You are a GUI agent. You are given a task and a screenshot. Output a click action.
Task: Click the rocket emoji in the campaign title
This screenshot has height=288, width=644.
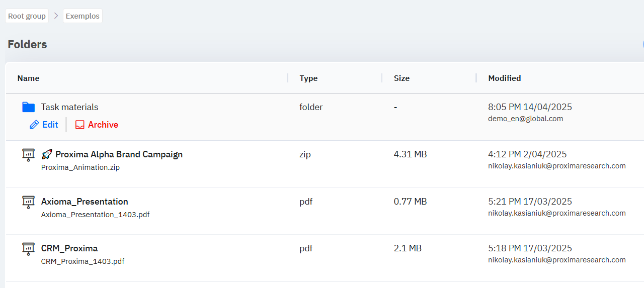pyautogui.click(x=47, y=154)
